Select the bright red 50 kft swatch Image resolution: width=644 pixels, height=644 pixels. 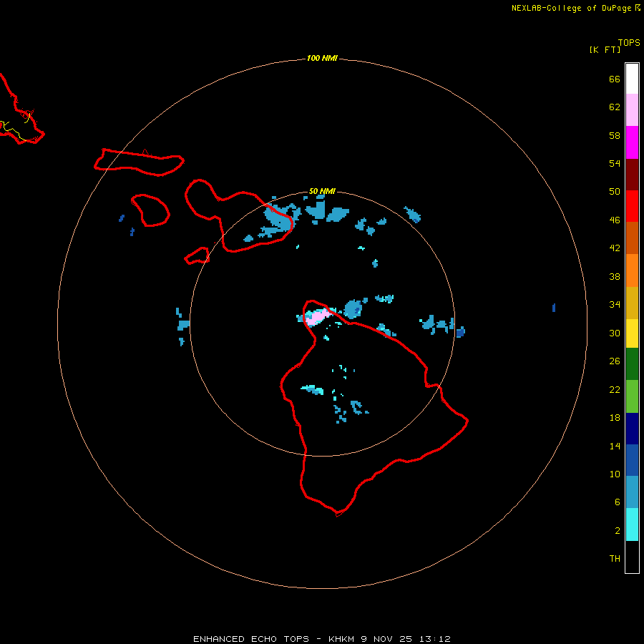pos(632,206)
